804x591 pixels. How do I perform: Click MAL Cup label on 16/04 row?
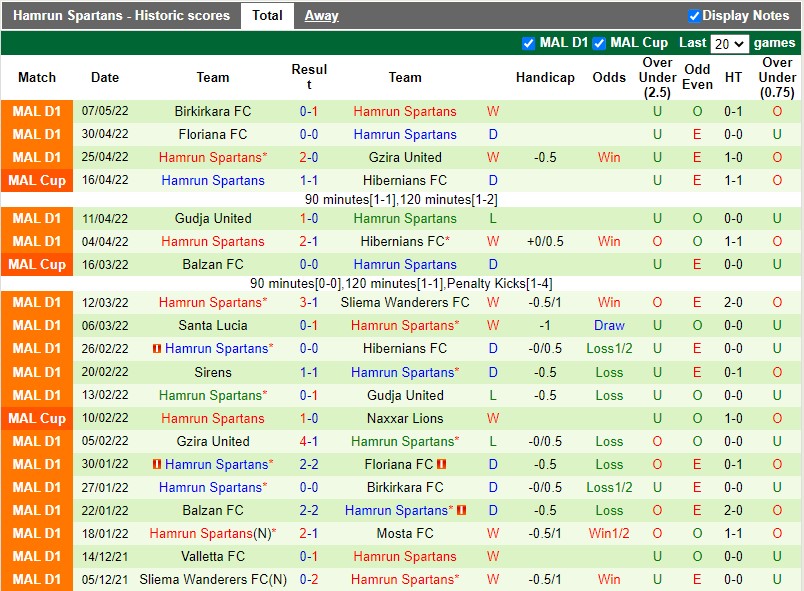pos(37,180)
